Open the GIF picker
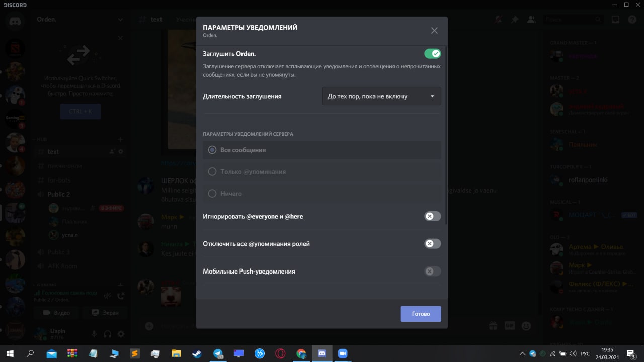Viewport: 644px width, 362px height. (x=510, y=326)
